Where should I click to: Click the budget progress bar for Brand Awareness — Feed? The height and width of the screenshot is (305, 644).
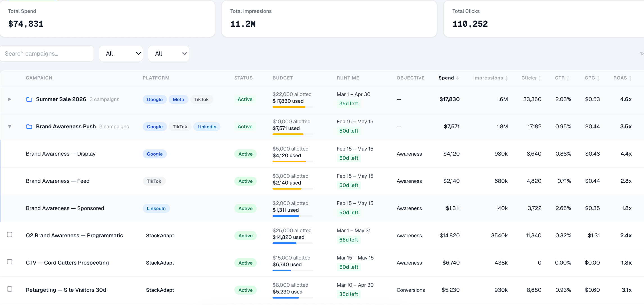292,189
